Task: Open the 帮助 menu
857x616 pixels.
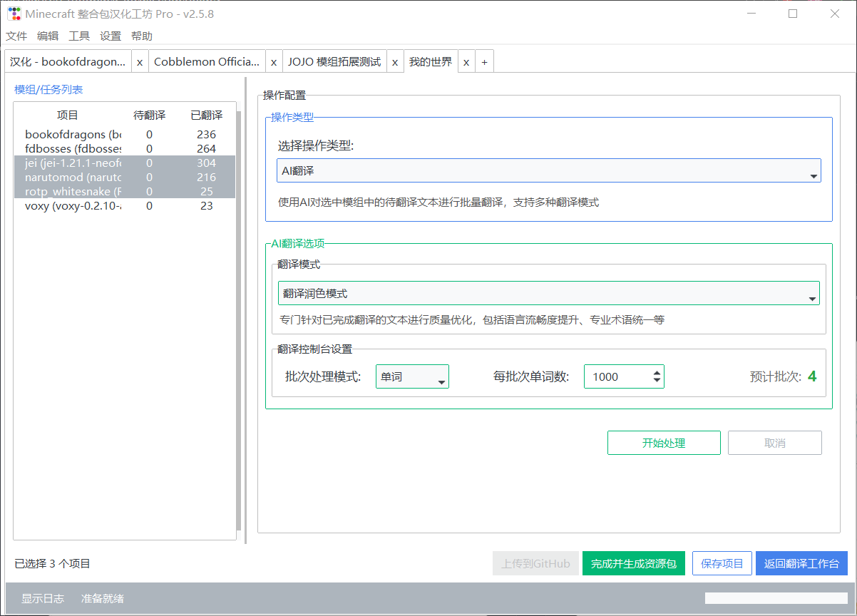Action: [142, 36]
